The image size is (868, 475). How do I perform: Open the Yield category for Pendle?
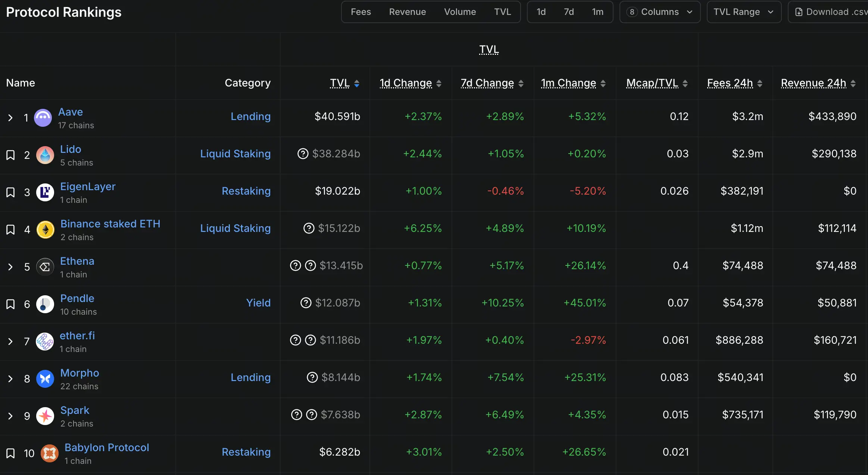click(258, 303)
